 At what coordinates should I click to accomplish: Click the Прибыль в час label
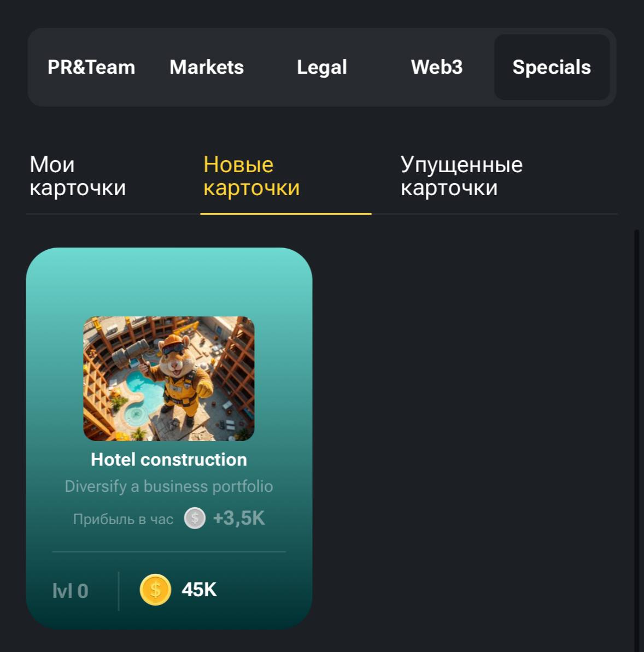pos(123,519)
